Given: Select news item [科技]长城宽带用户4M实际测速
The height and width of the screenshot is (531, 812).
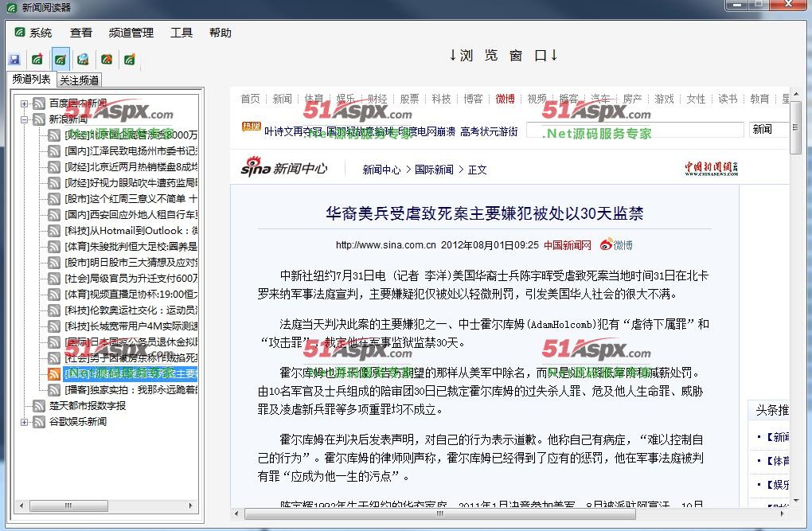Looking at the screenshot, I should tap(131, 326).
